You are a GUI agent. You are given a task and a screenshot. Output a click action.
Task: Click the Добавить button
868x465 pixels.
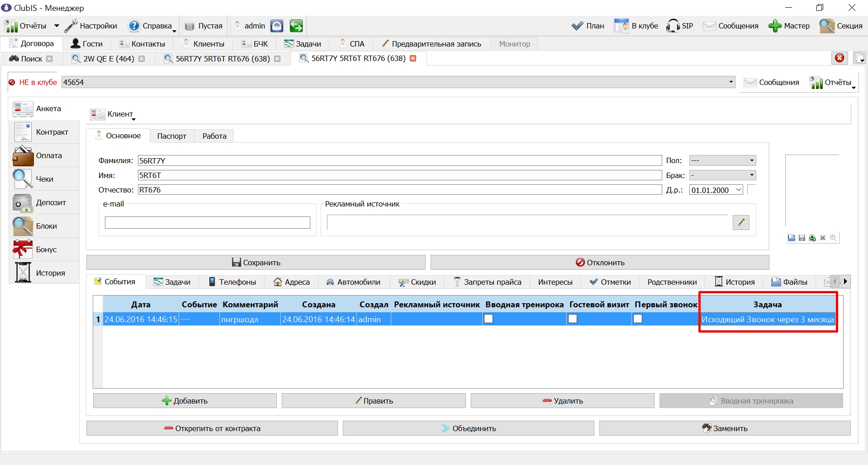tap(185, 401)
